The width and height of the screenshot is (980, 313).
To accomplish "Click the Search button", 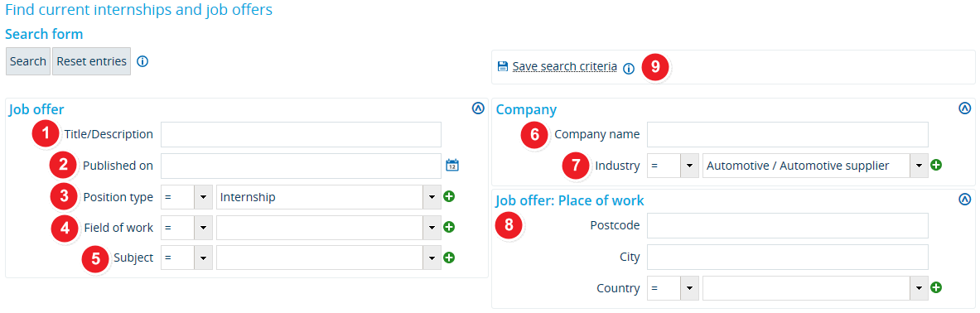I will click(x=28, y=61).
